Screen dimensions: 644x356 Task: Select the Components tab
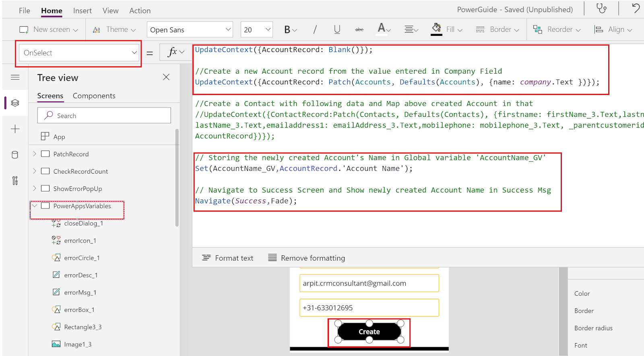click(94, 96)
